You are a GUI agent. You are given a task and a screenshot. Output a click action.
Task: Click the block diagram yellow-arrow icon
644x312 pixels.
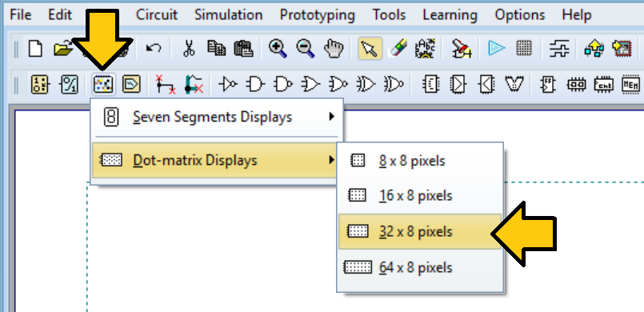(594, 49)
